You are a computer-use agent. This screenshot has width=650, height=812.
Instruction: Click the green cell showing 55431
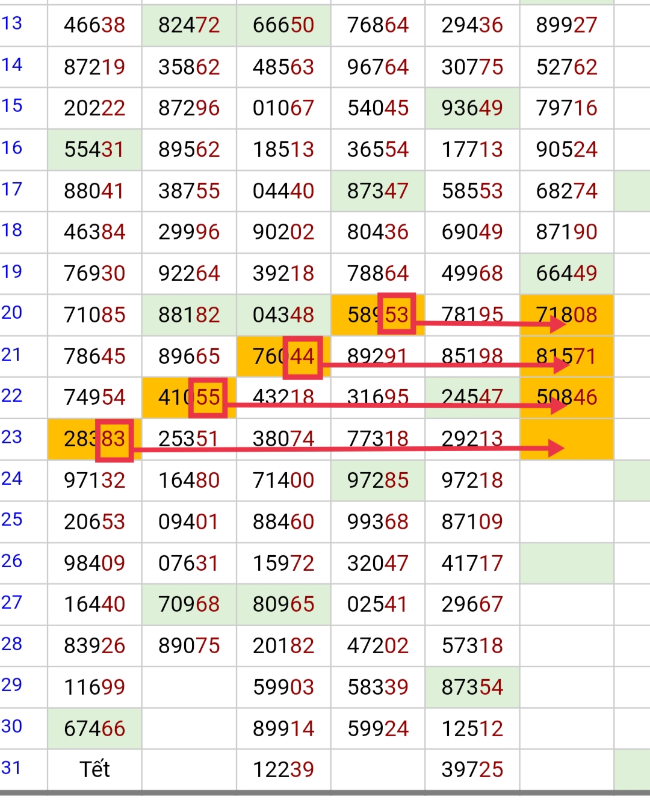point(94,149)
